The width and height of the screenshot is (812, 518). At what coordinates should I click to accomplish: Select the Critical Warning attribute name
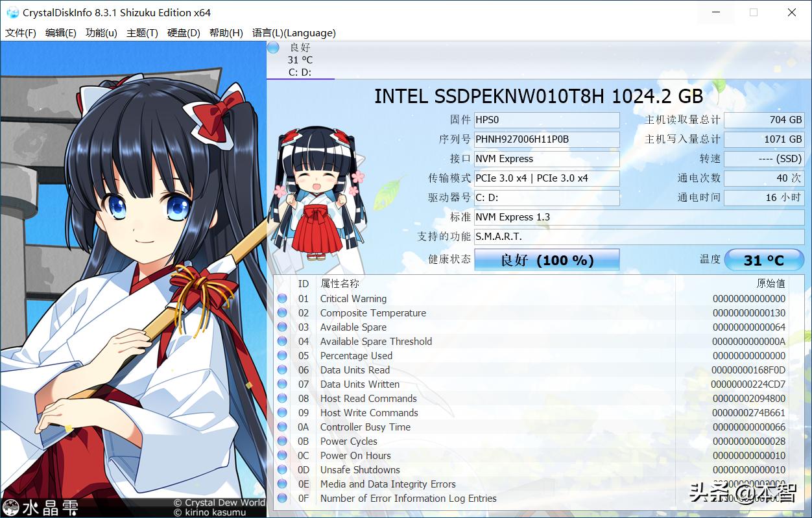point(353,299)
